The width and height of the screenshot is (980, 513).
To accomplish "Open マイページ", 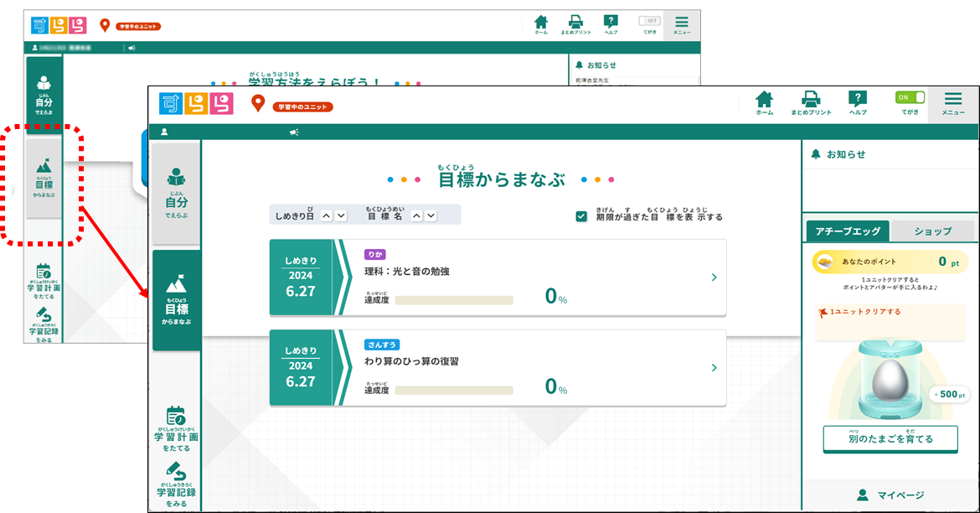I will tap(890, 495).
